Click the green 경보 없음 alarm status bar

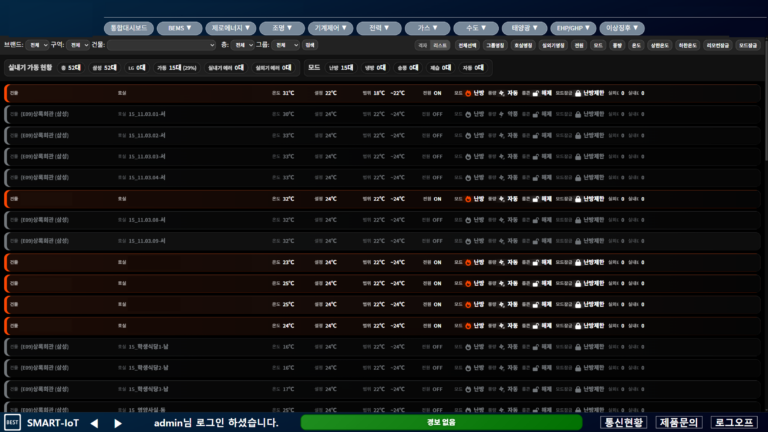pos(441,423)
